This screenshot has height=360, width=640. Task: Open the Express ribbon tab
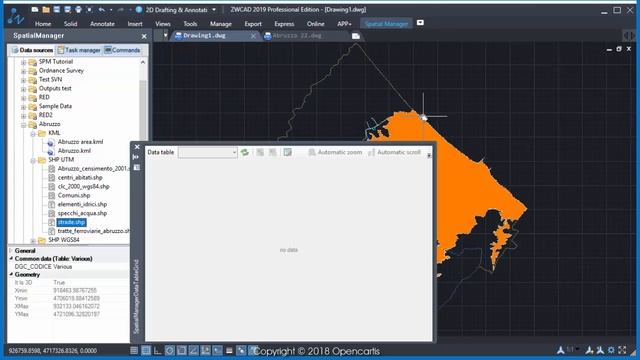(x=284, y=24)
